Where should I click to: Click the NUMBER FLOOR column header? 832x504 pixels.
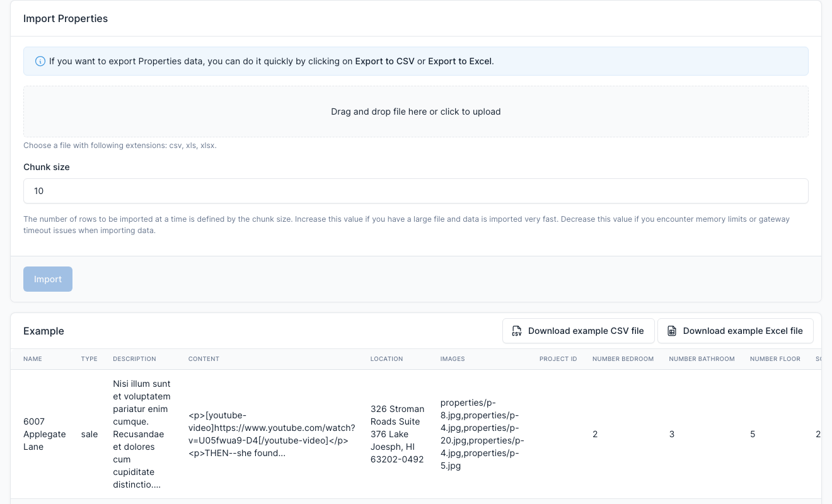pos(775,359)
